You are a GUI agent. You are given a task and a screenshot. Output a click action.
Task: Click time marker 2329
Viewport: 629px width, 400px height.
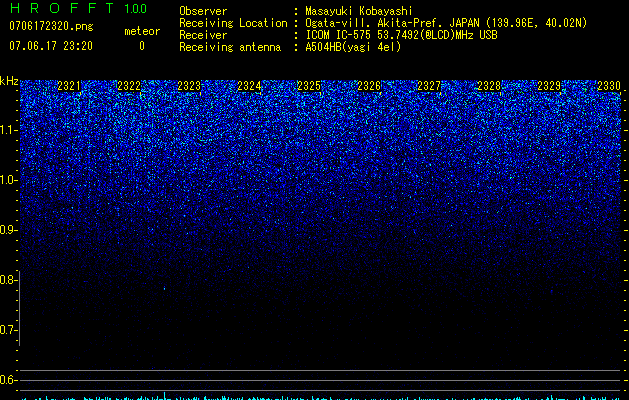pos(549,86)
